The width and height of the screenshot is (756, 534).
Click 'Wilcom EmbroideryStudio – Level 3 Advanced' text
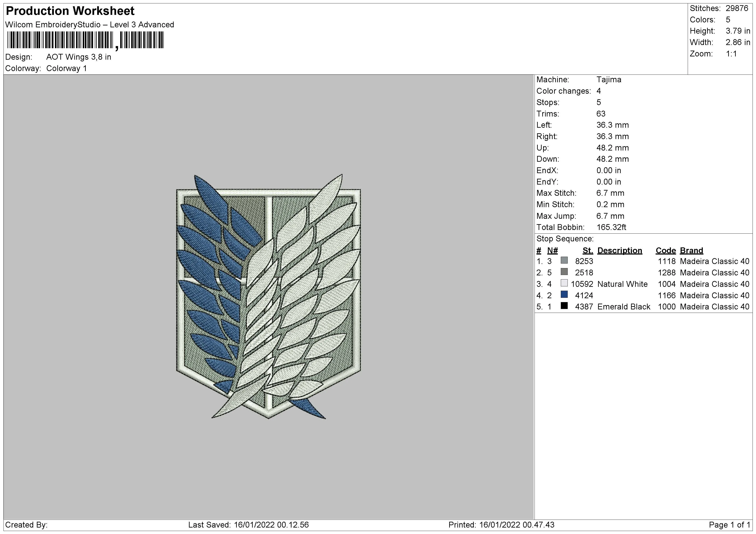[x=90, y=25]
